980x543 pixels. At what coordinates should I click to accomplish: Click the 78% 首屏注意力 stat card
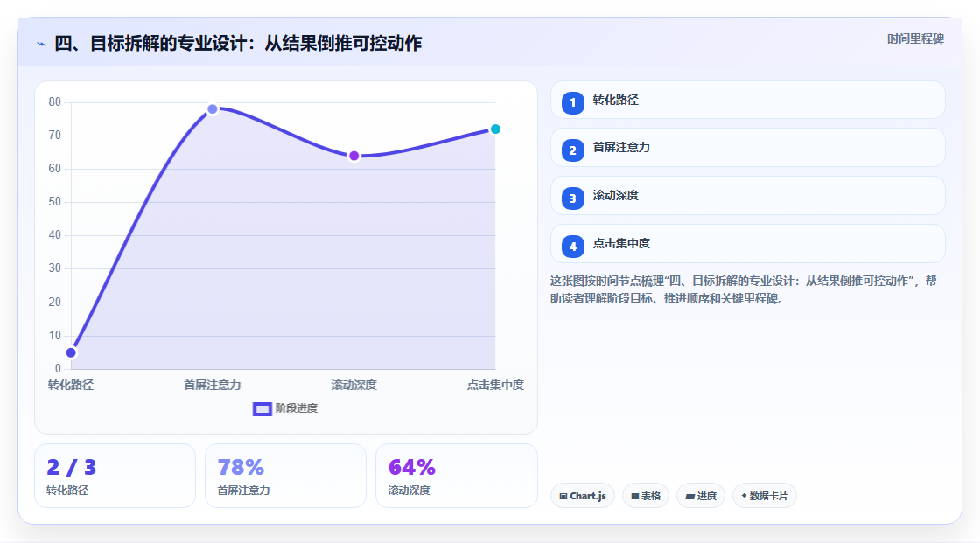(x=285, y=476)
